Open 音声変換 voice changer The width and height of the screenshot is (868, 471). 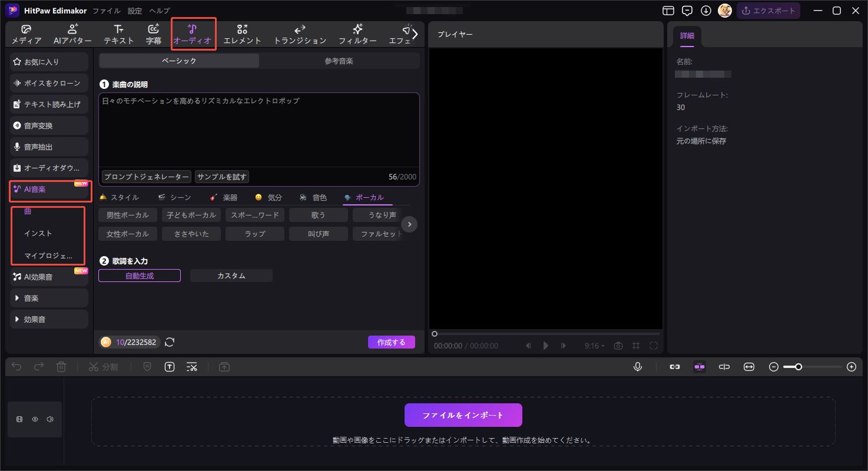point(49,125)
